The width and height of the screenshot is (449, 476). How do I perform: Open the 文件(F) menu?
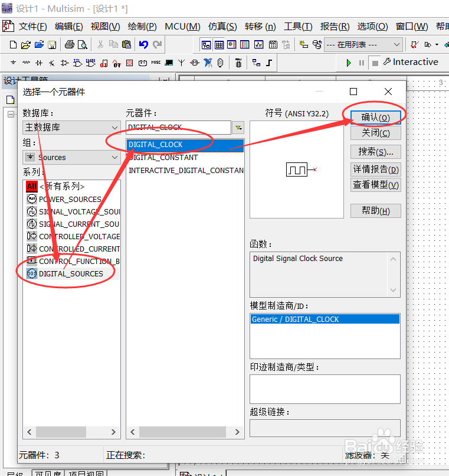click(33, 27)
